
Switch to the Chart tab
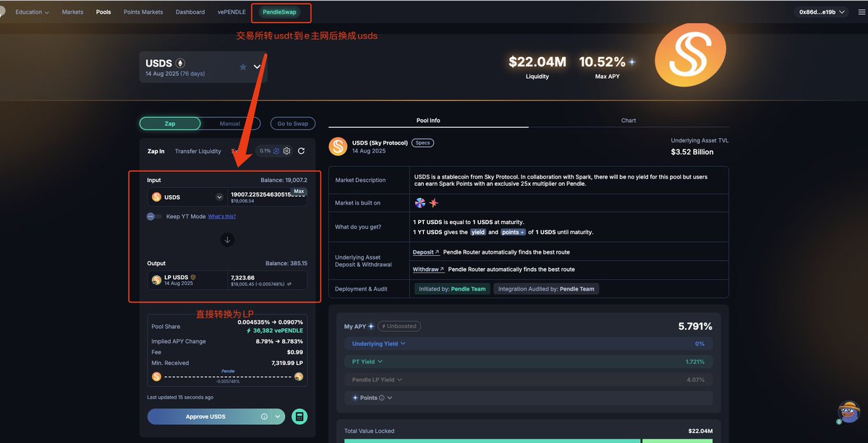pos(629,121)
